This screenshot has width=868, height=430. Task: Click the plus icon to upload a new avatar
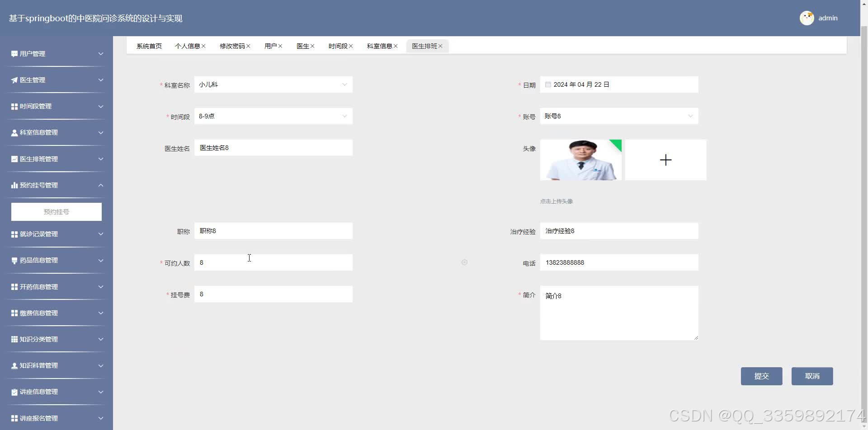665,159
